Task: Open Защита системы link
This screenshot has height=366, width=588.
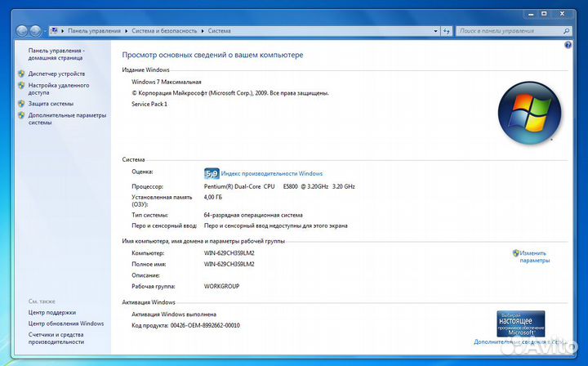Action: pyautogui.click(x=51, y=104)
